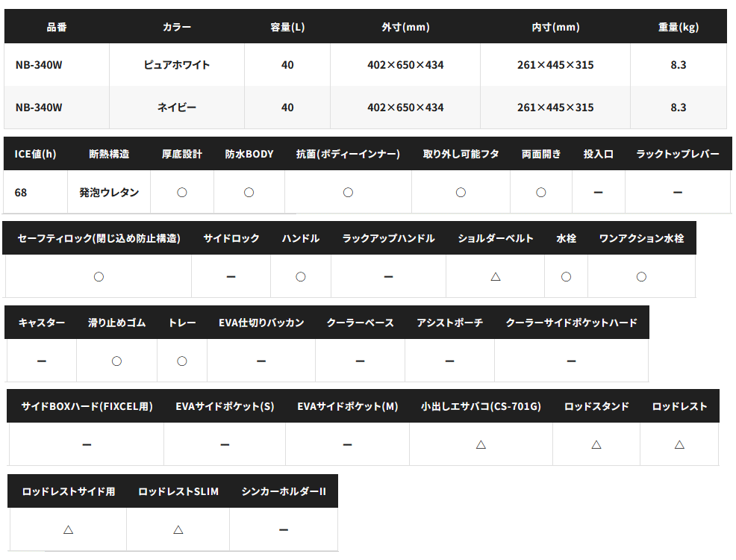This screenshot has width=736, height=560.
Task: Click the triangle under ロッドレストサイド用
Action: point(69,530)
